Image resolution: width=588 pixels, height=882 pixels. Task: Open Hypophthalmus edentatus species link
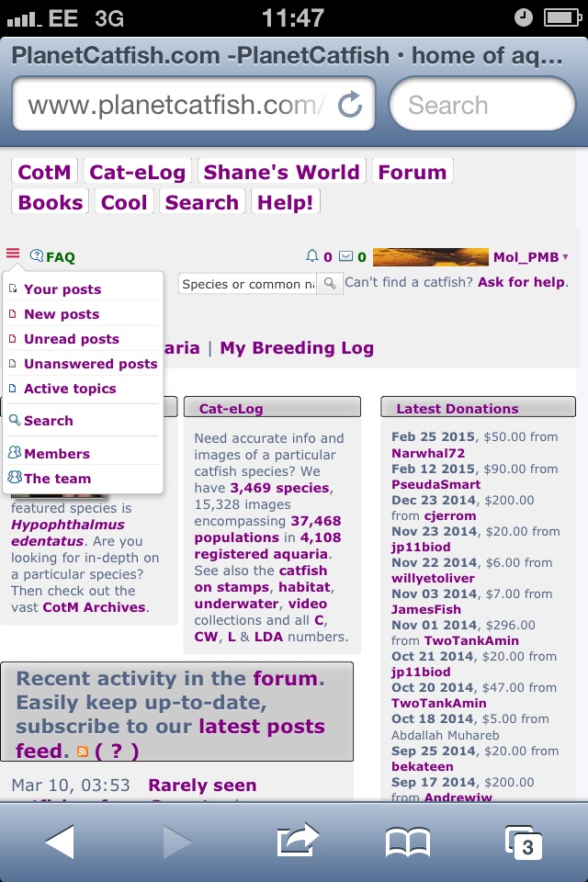click(x=67, y=533)
